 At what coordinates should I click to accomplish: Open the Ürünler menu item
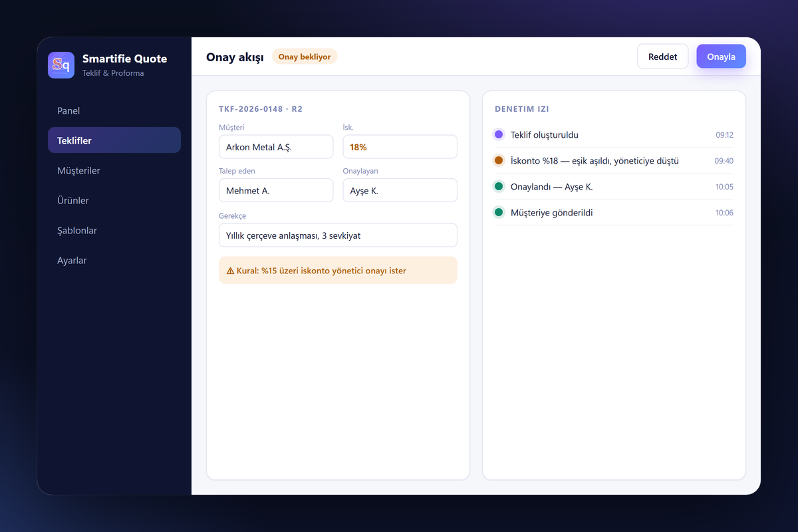pyautogui.click(x=114, y=200)
